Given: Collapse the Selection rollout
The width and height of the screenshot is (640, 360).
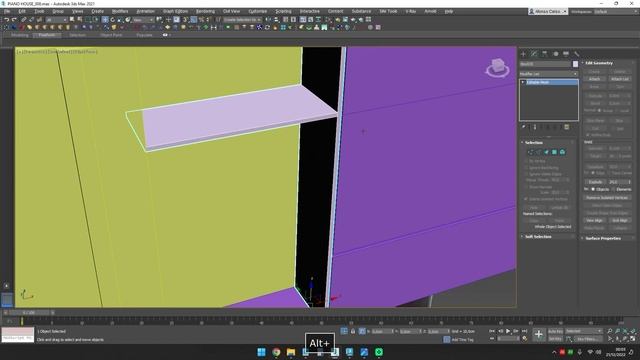Looking at the screenshot, I should tap(533, 142).
